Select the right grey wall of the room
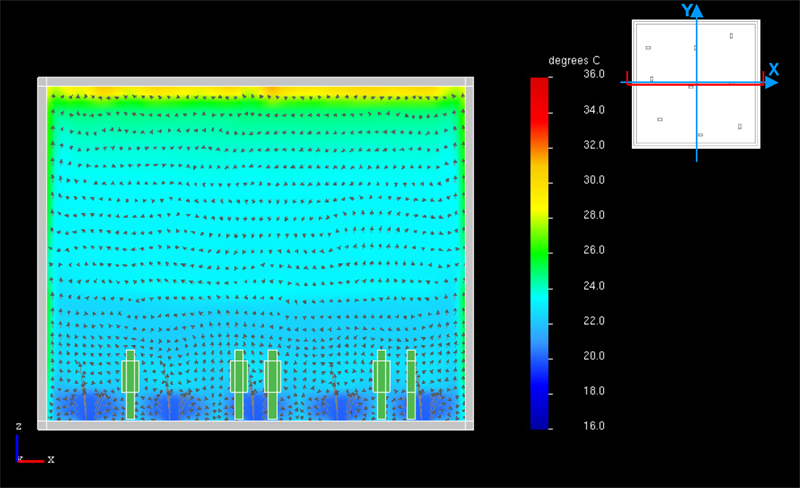 469,254
